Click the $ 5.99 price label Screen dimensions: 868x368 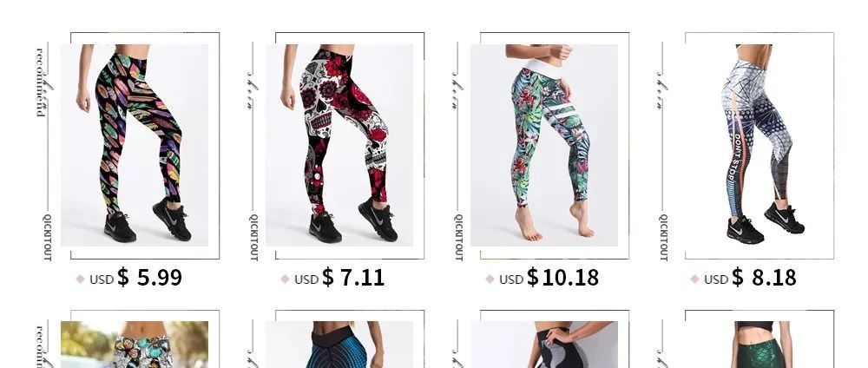[149, 277]
